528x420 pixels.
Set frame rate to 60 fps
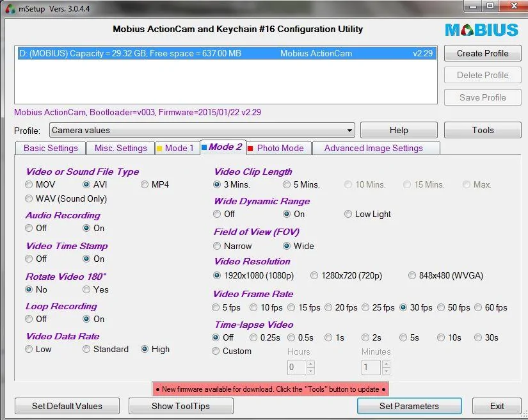pyautogui.click(x=491, y=307)
